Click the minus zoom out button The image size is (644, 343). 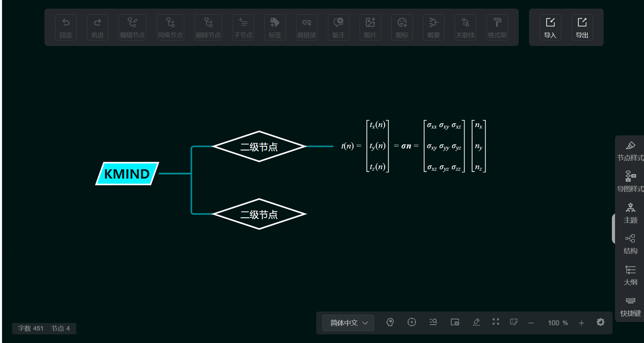tap(531, 323)
